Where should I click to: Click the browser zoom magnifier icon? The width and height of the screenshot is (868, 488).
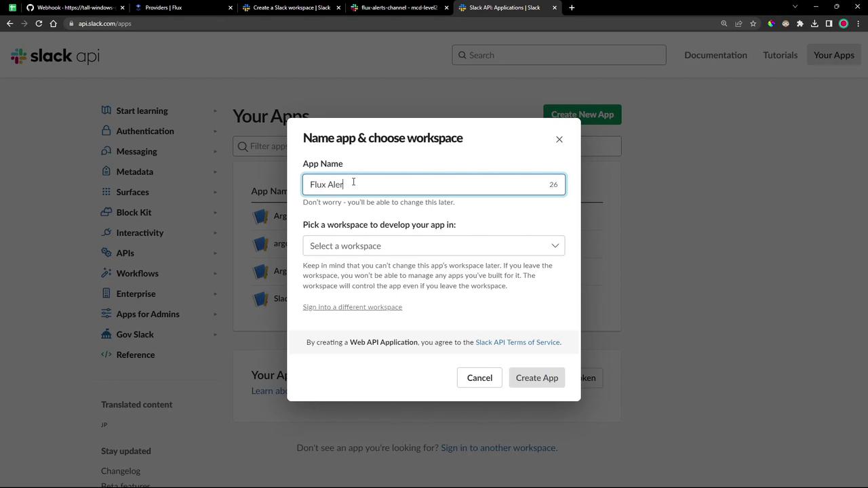coord(724,24)
